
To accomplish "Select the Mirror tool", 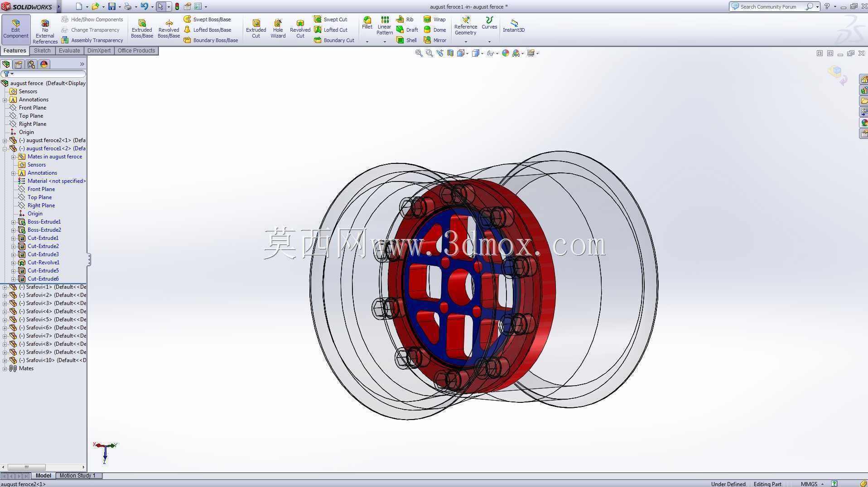I will click(x=434, y=40).
